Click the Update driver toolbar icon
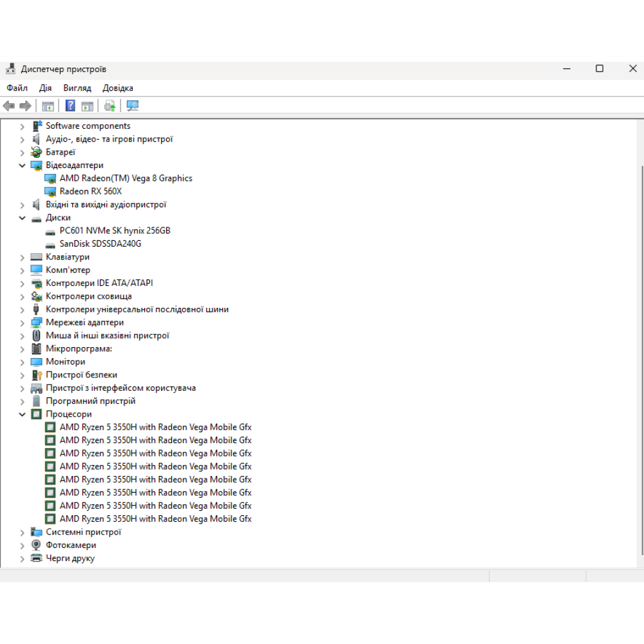Viewport: 644px width, 644px height. click(x=109, y=106)
